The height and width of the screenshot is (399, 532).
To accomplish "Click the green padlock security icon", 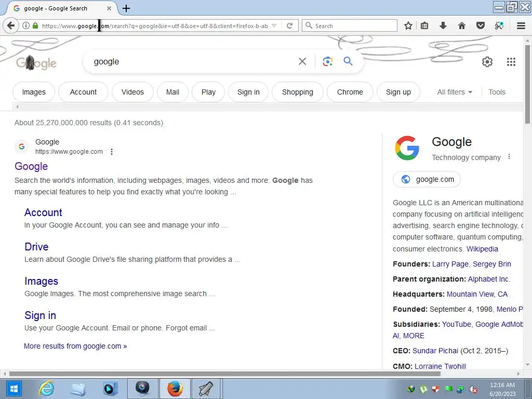I will click(35, 25).
